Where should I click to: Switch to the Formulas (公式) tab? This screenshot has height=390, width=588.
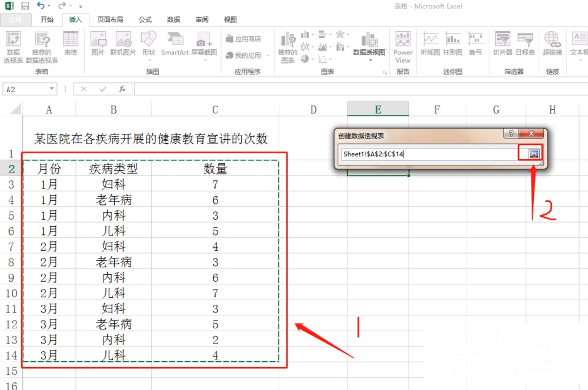[145, 19]
